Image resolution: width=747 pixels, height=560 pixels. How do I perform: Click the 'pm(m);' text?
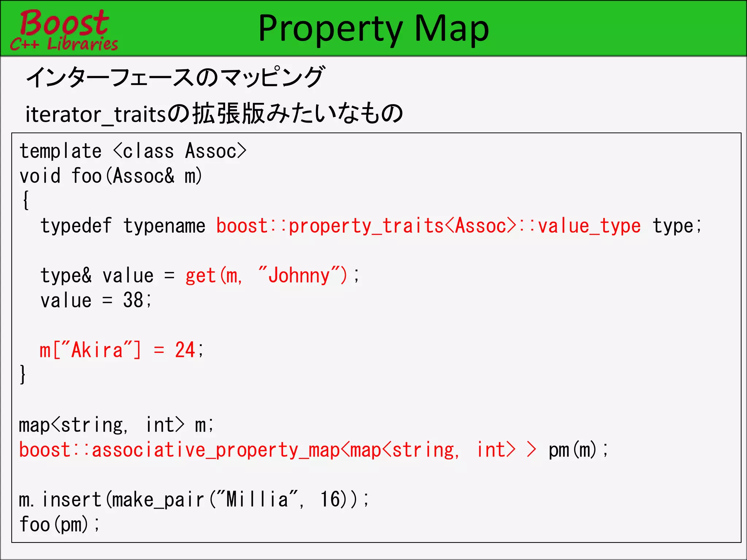coord(578,450)
